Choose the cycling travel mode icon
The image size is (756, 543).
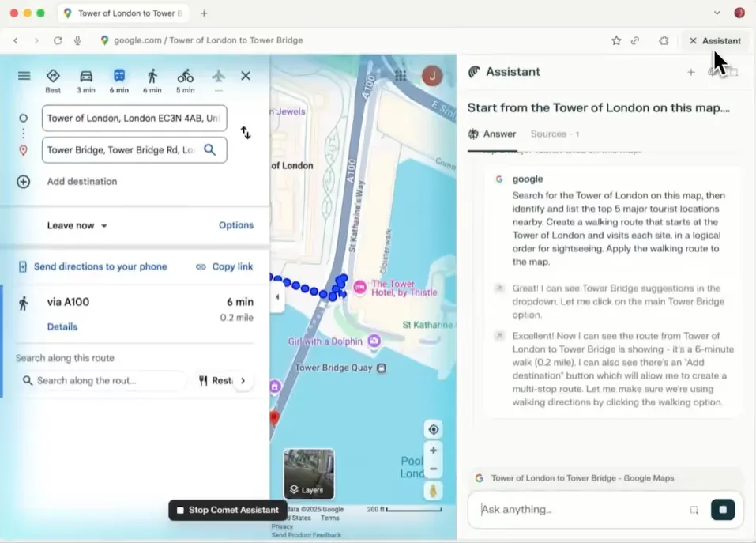click(185, 76)
